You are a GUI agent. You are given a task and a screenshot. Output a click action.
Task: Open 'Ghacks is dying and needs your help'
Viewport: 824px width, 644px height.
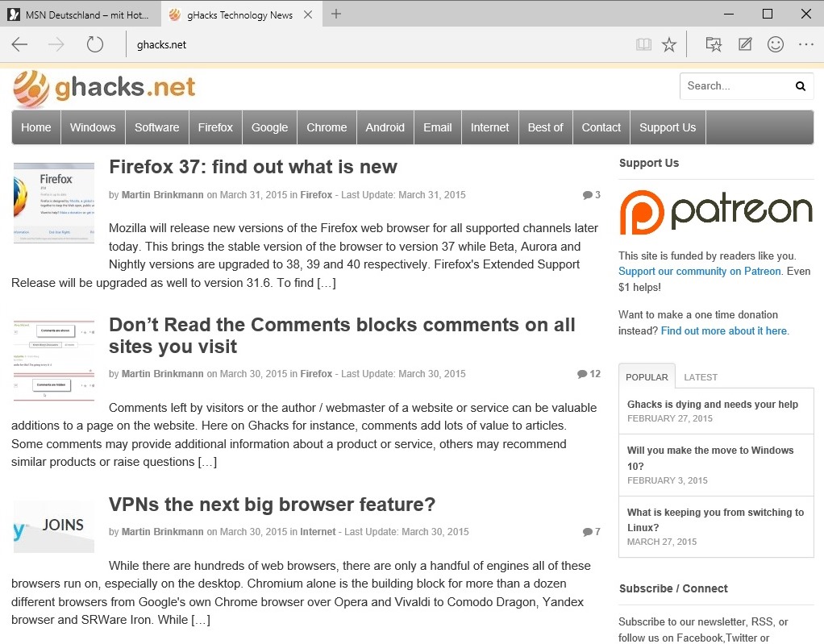713,405
